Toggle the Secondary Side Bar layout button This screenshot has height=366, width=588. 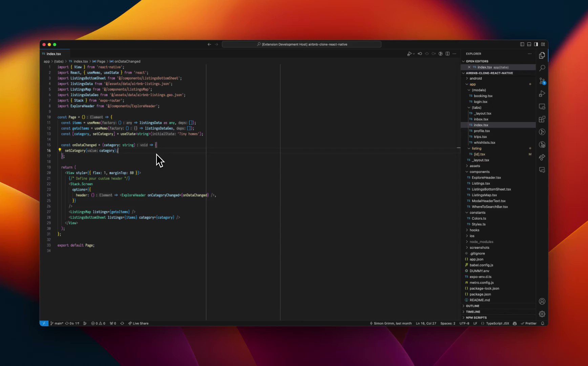pyautogui.click(x=536, y=44)
